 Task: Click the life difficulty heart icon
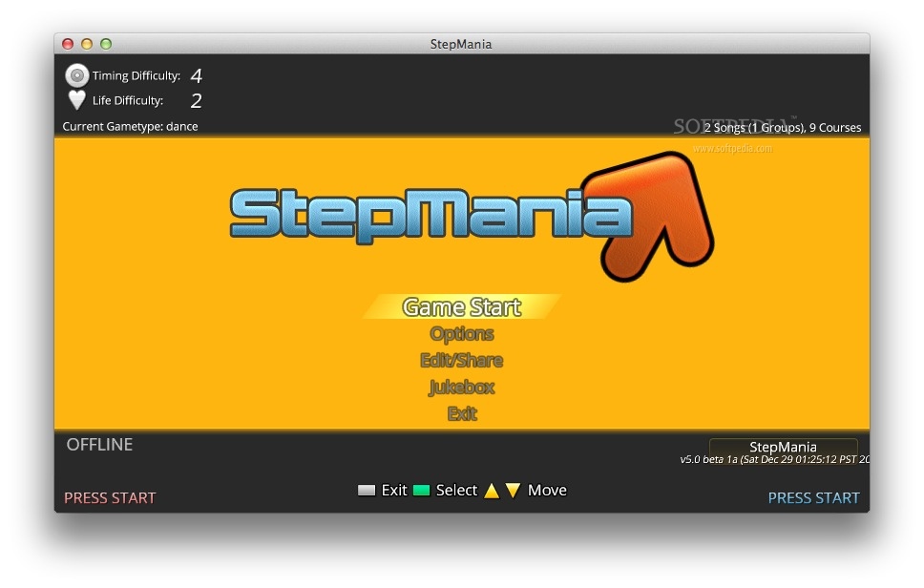pyautogui.click(x=76, y=100)
